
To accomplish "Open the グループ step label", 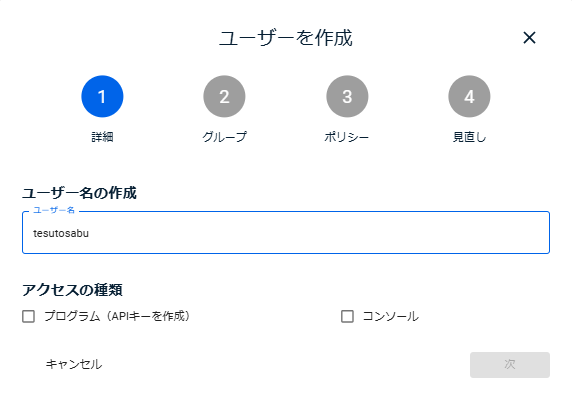I will pos(224,137).
